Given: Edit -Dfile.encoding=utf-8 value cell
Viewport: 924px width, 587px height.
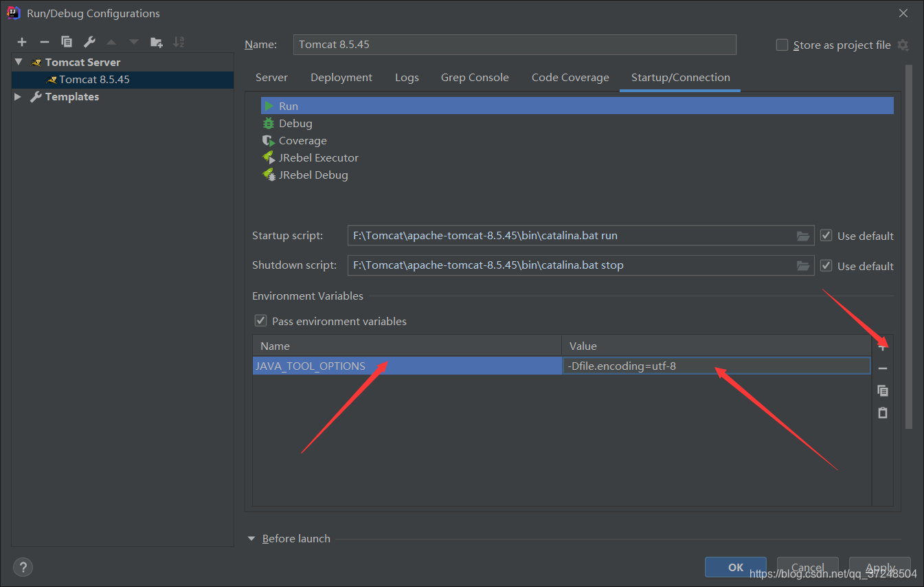Looking at the screenshot, I should (717, 366).
